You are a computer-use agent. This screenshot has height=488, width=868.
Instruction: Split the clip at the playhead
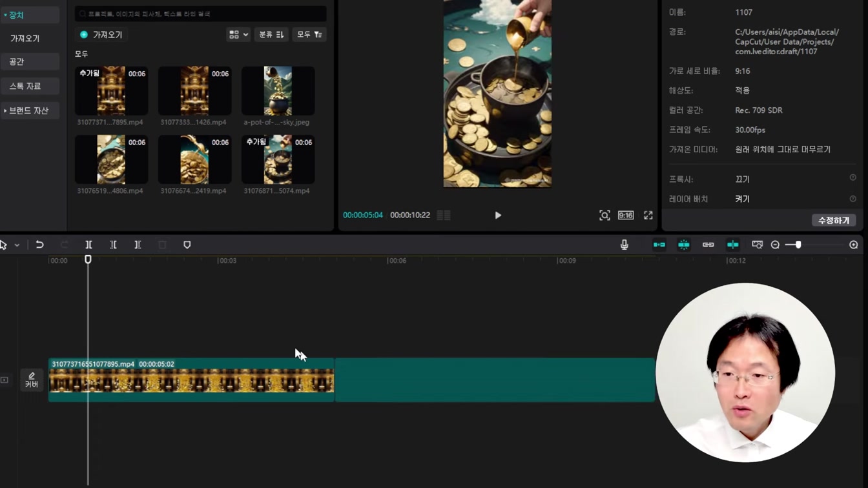(x=88, y=245)
